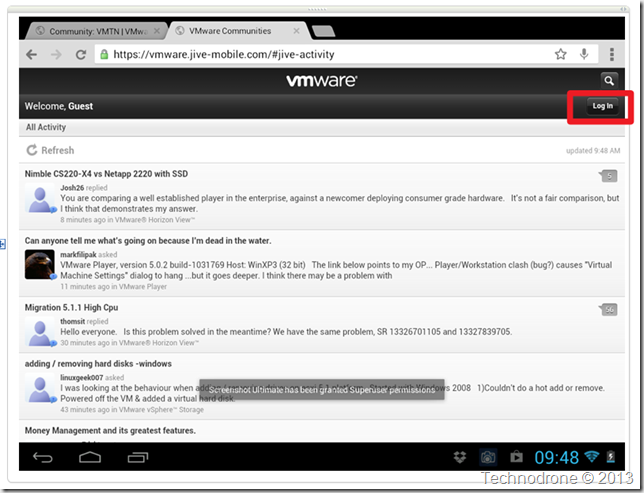
Task: Click linuxgeek007's avatar
Action: [40, 388]
